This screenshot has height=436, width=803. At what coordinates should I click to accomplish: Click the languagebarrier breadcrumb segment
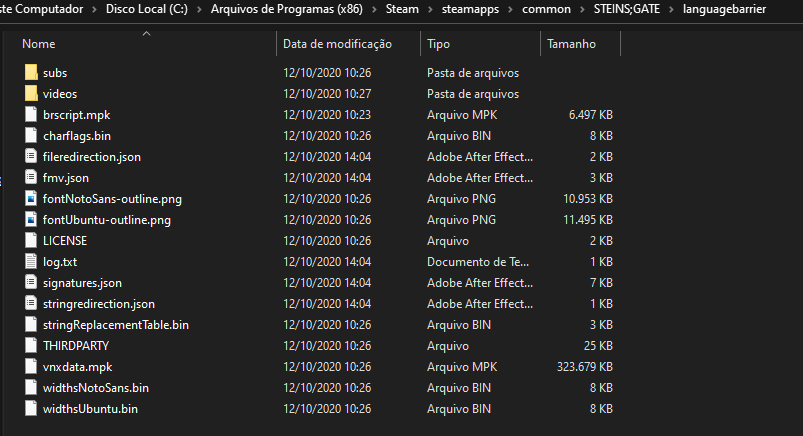pyautogui.click(x=724, y=9)
